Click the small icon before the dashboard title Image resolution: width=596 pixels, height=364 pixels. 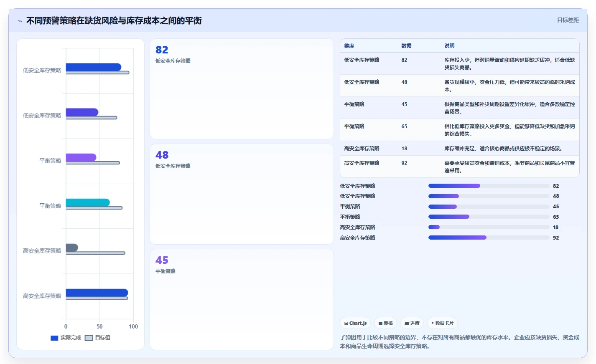click(20, 21)
